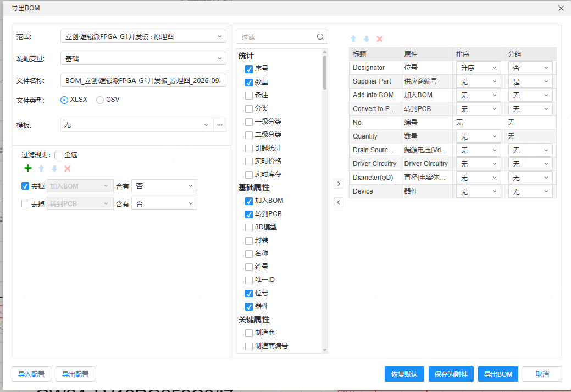Select CSV file type
This screenshot has height=392, width=571.
click(x=100, y=100)
